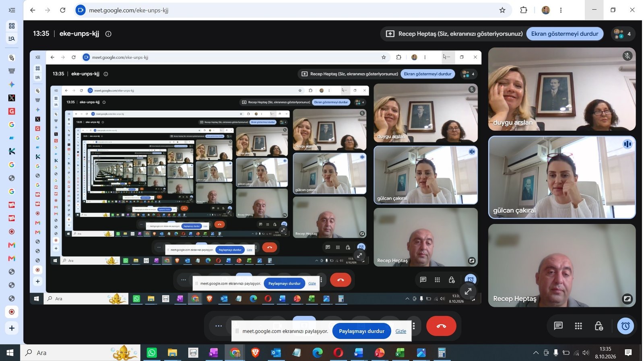Open WhatsApp from the real Windows taskbar

click(152, 353)
